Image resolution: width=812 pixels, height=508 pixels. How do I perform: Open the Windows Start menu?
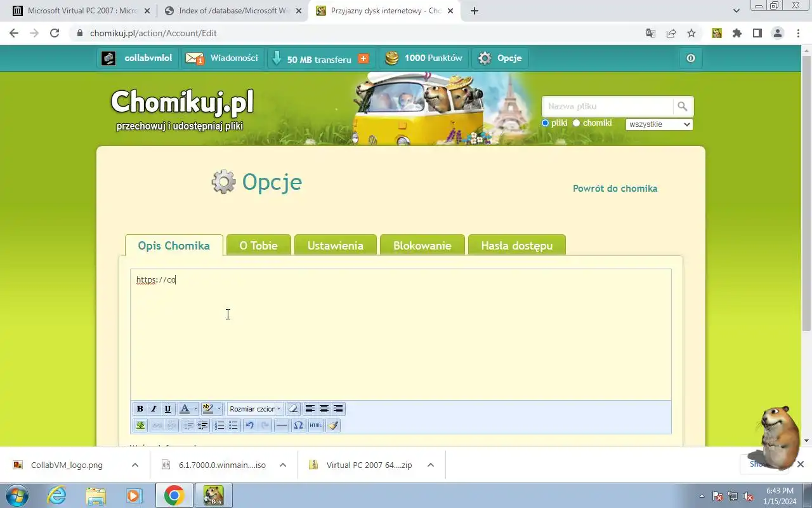point(17,495)
